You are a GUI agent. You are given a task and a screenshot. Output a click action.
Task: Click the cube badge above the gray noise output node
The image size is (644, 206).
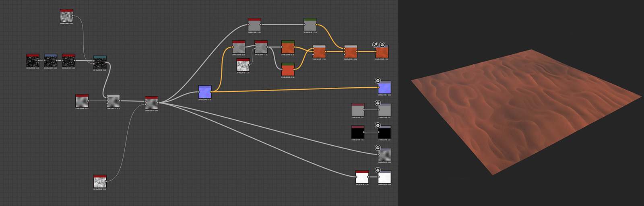point(378,148)
